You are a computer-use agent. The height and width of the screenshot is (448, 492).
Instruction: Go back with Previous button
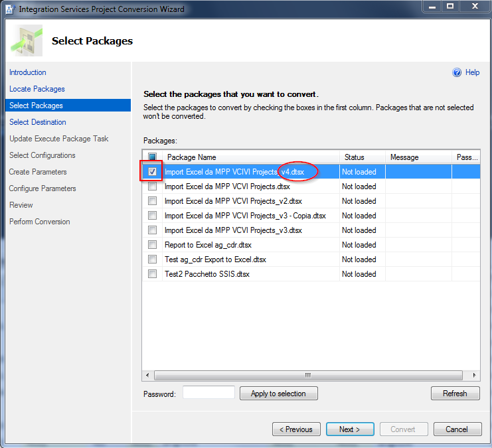[x=296, y=429]
